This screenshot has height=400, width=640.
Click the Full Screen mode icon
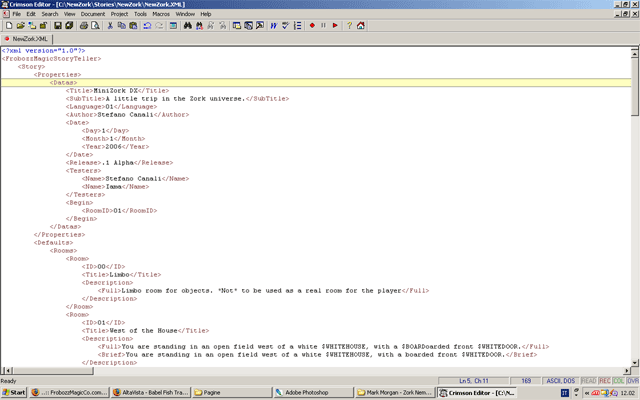coord(260,25)
